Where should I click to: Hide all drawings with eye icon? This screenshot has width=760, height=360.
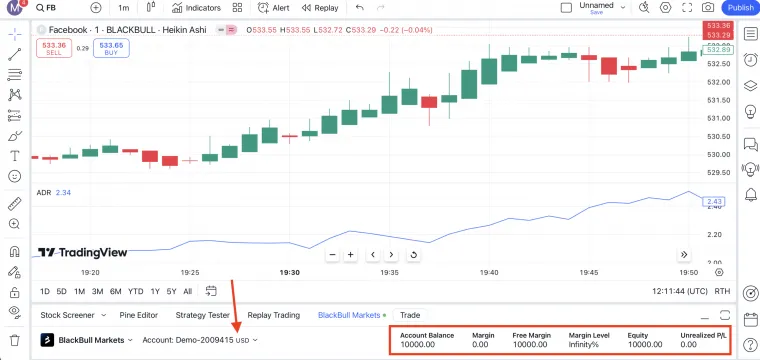click(15, 312)
